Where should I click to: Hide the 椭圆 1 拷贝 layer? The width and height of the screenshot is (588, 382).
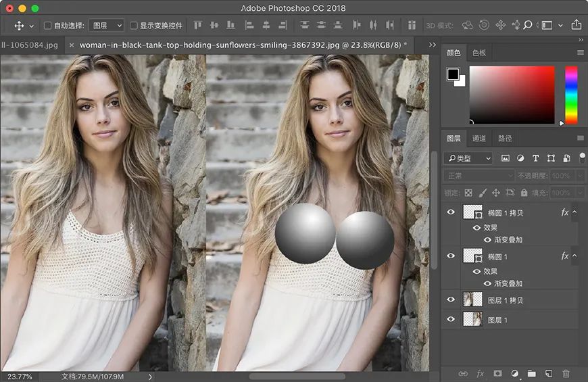click(x=451, y=212)
